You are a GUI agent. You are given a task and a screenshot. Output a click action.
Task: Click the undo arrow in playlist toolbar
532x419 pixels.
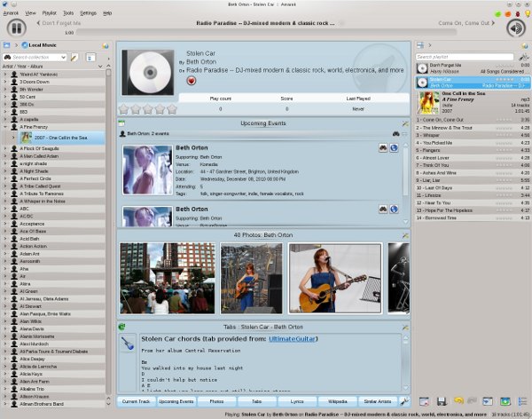tap(458, 402)
